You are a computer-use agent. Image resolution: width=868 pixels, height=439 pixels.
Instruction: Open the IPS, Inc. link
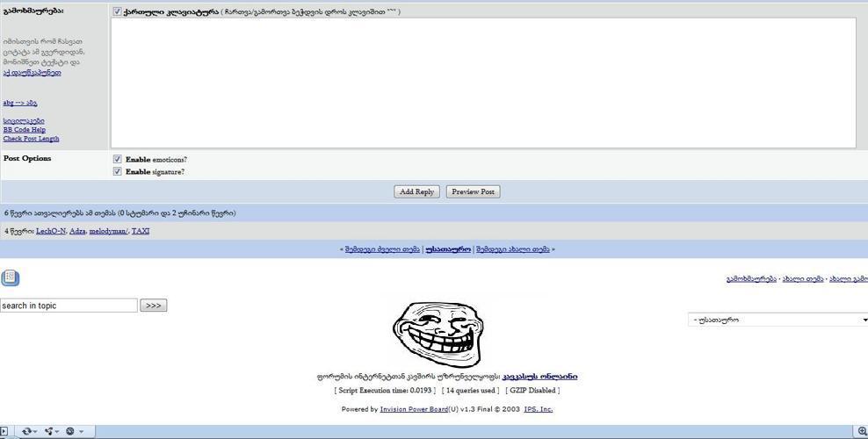pos(538,409)
